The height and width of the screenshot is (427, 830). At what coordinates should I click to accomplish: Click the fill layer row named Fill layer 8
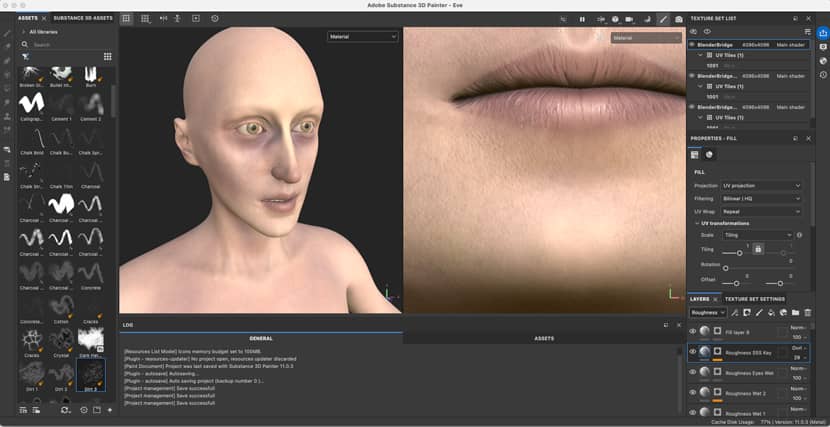tap(748, 332)
